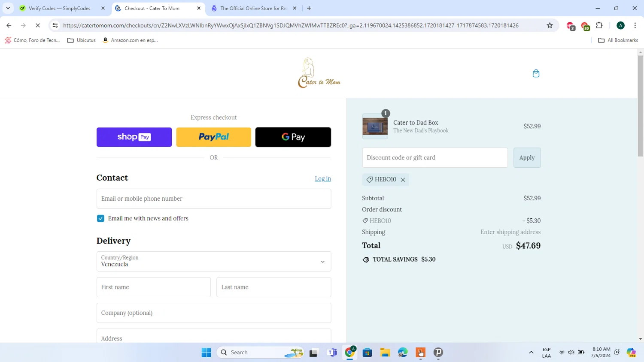Focus the Address field
The height and width of the screenshot is (362, 644).
(x=214, y=336)
